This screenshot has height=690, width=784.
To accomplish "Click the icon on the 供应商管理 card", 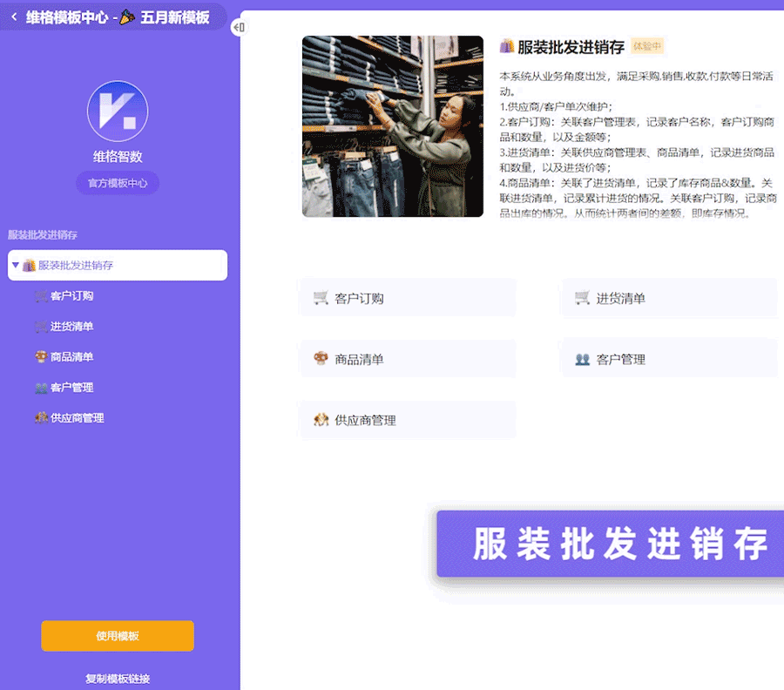I will pyautogui.click(x=321, y=419).
